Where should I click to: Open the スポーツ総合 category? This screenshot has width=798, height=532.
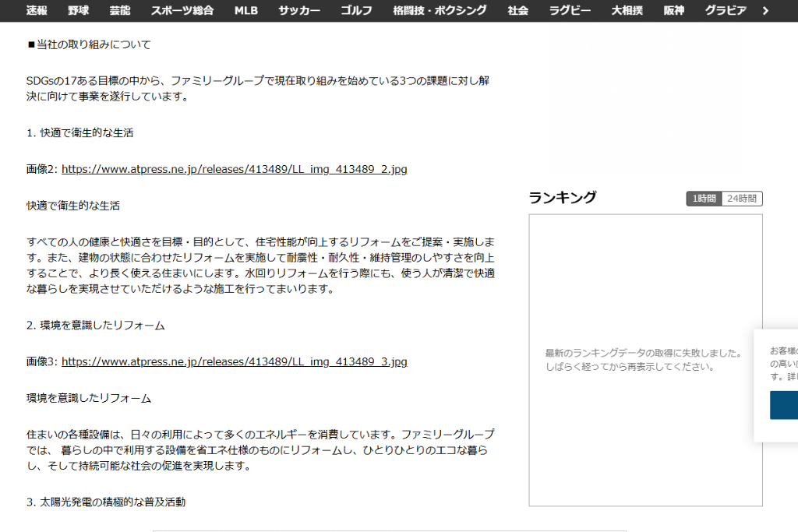pos(182,10)
